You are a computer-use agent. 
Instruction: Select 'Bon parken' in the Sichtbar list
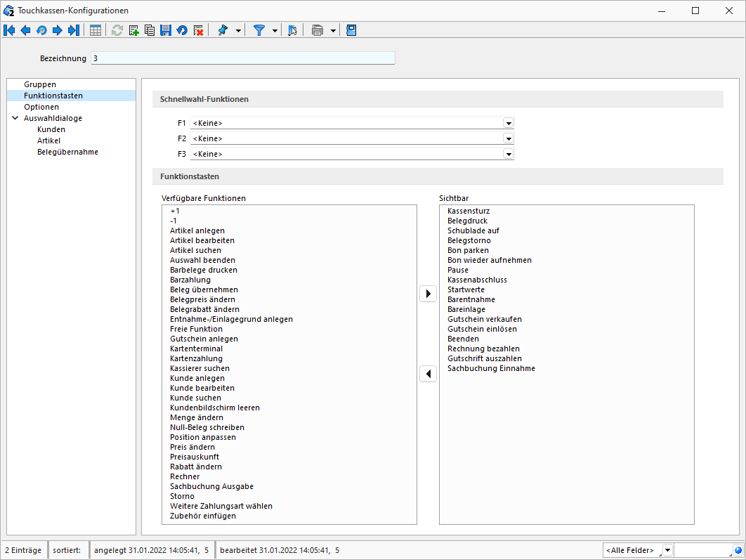coord(468,250)
